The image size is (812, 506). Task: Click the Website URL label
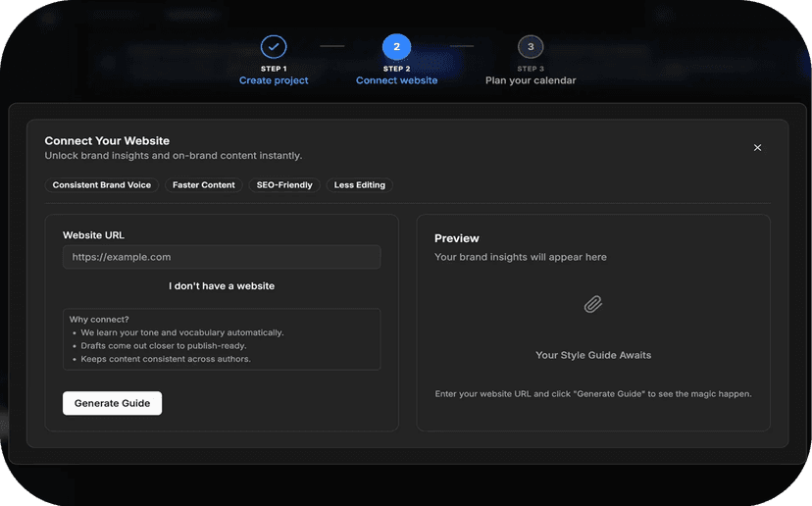tap(94, 235)
